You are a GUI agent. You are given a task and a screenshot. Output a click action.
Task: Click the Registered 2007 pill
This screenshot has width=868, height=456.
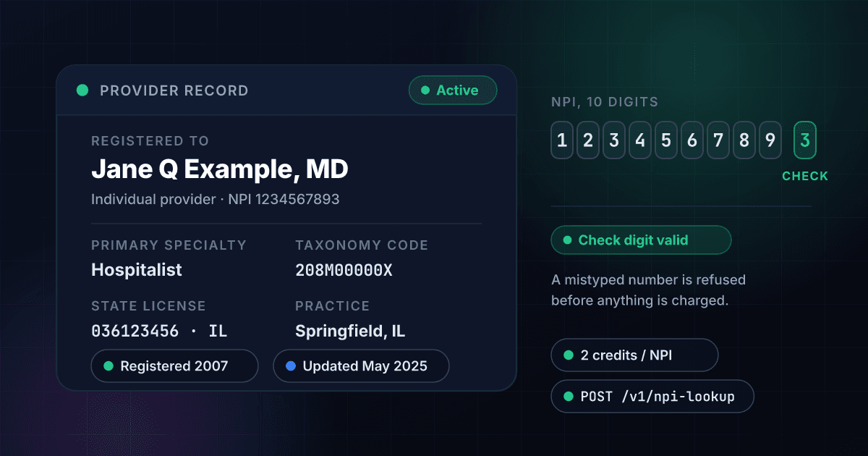pyautogui.click(x=174, y=366)
